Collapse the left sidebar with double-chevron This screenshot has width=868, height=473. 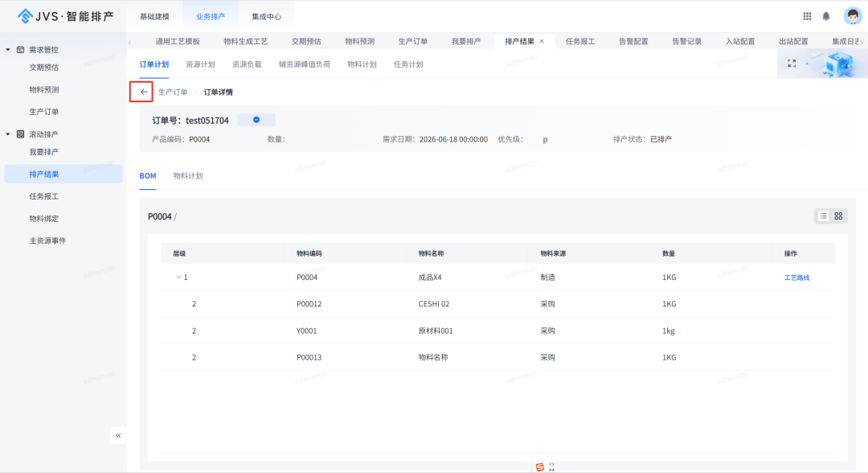pos(118,435)
